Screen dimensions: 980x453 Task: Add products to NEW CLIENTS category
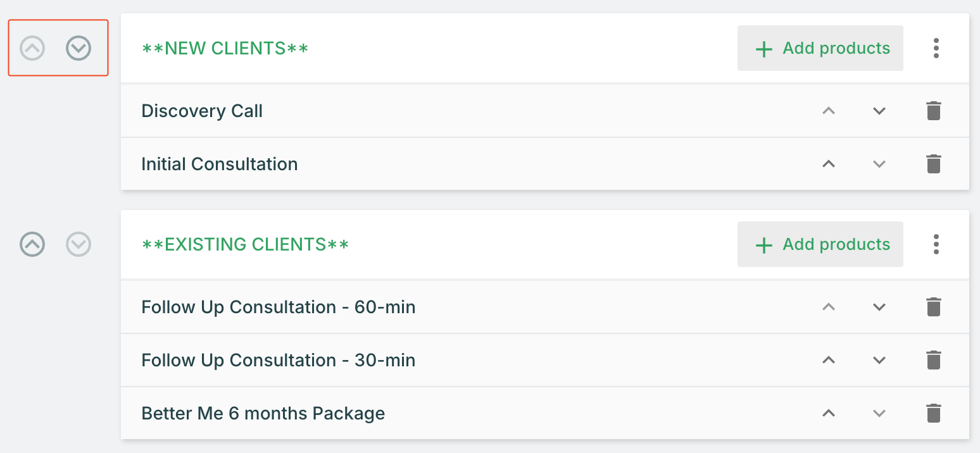click(x=820, y=48)
